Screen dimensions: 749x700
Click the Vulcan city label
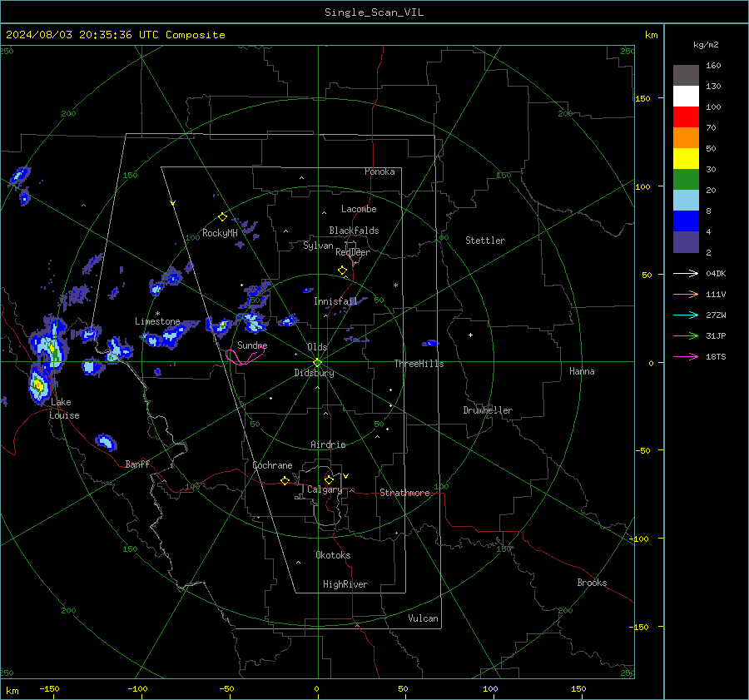click(x=423, y=618)
